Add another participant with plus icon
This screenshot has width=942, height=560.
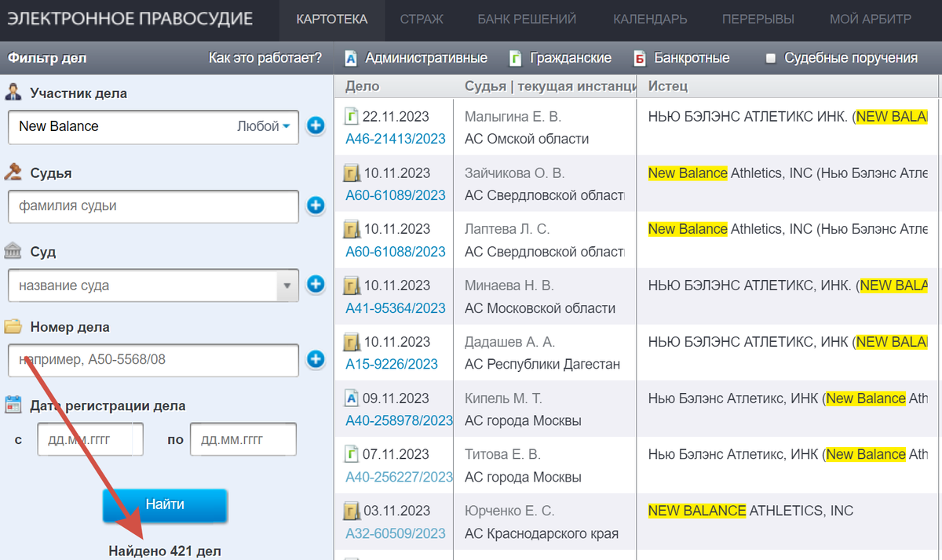316,125
